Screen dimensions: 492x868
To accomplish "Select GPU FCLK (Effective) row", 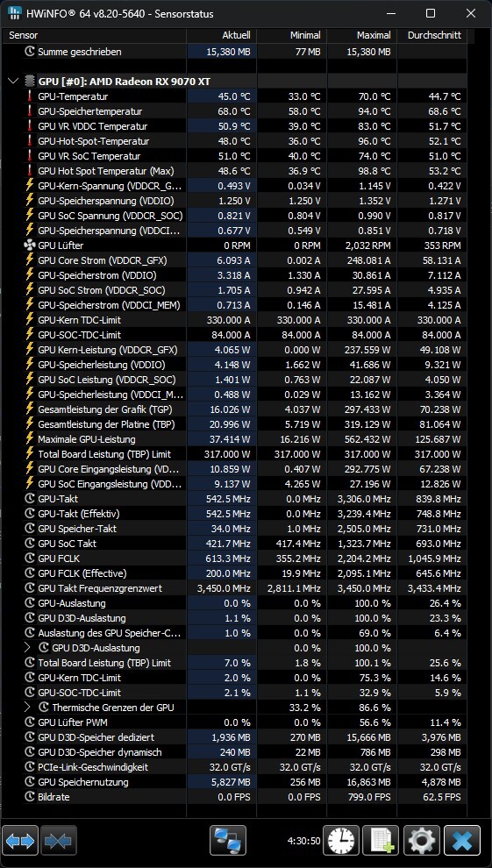I will [x=234, y=573].
